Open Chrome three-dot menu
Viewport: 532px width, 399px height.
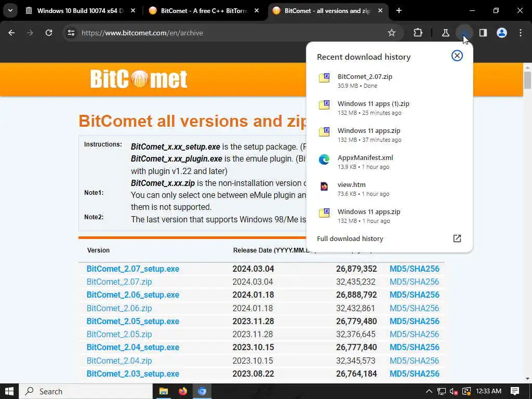[x=521, y=33]
